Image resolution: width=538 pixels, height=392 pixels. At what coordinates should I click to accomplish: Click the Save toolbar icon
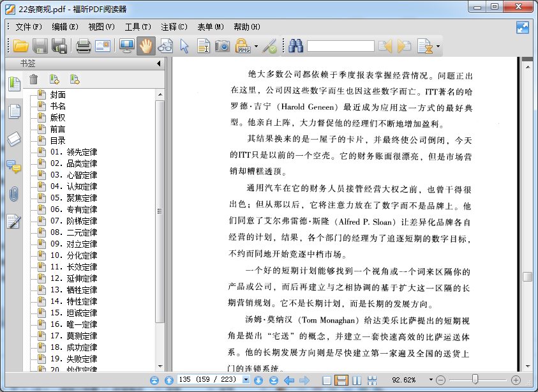pos(40,46)
